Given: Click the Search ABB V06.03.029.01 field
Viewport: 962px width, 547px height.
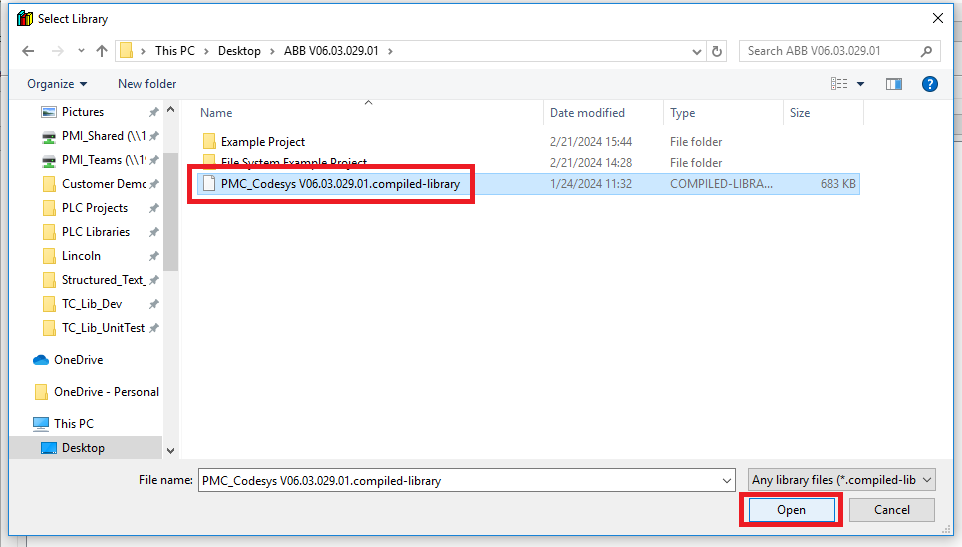Looking at the screenshot, I should (x=832, y=51).
